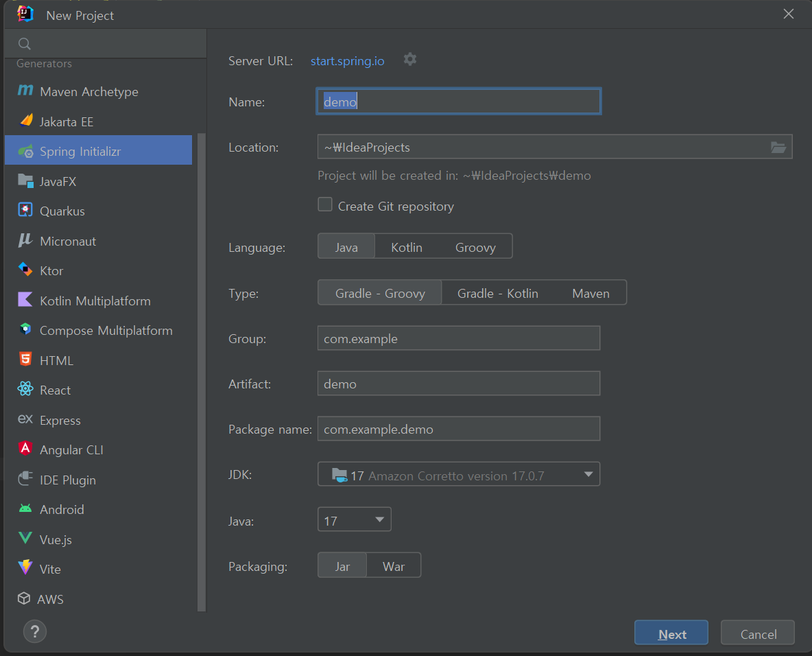The image size is (812, 656).
Task: Choose the Android generator icon
Action: pos(25,508)
